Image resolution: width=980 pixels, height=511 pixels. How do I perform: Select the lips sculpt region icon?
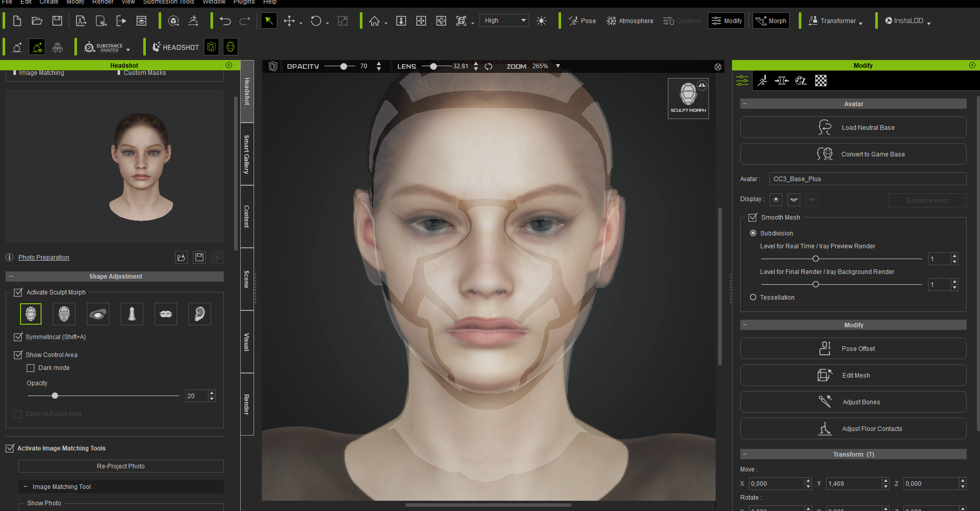tap(166, 313)
